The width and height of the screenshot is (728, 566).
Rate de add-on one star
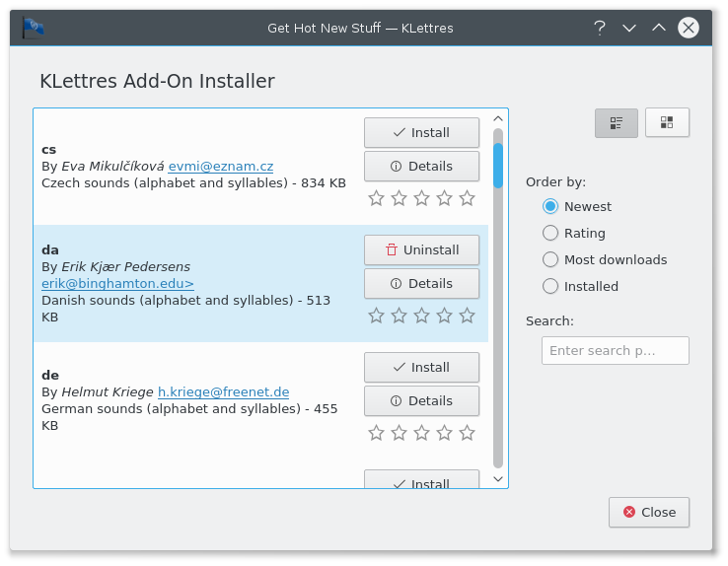pos(376,433)
